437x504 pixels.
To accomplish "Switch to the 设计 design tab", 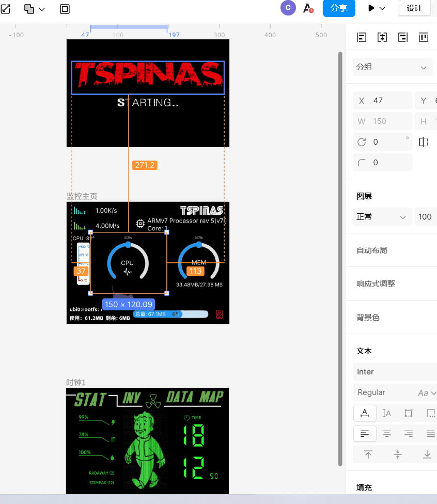I will 414,8.
